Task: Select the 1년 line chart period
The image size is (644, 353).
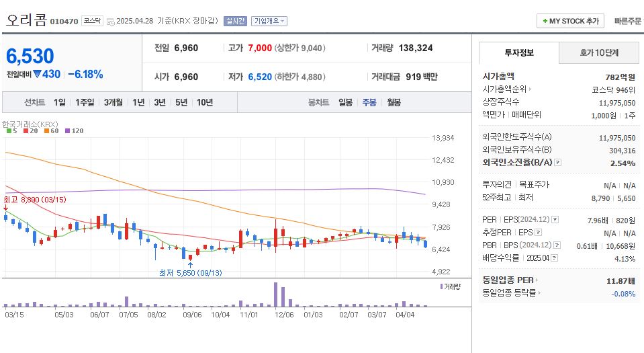Action: tap(138, 102)
